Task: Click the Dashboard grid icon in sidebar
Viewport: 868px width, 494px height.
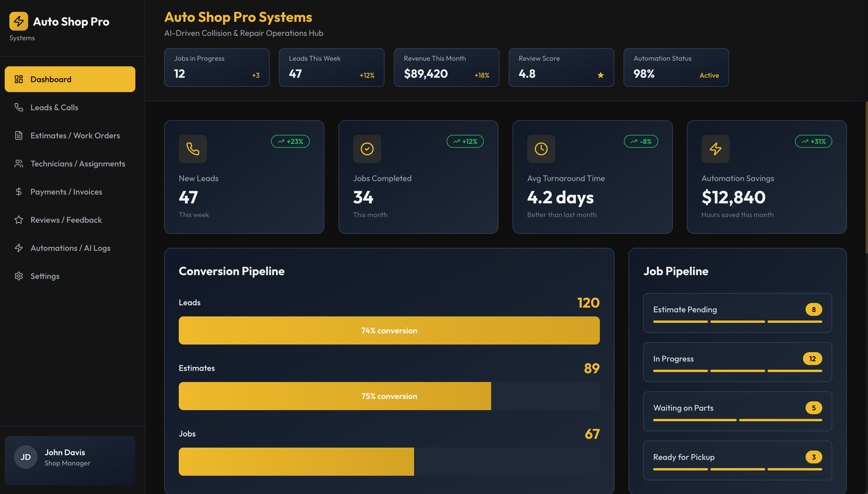Action: point(19,79)
